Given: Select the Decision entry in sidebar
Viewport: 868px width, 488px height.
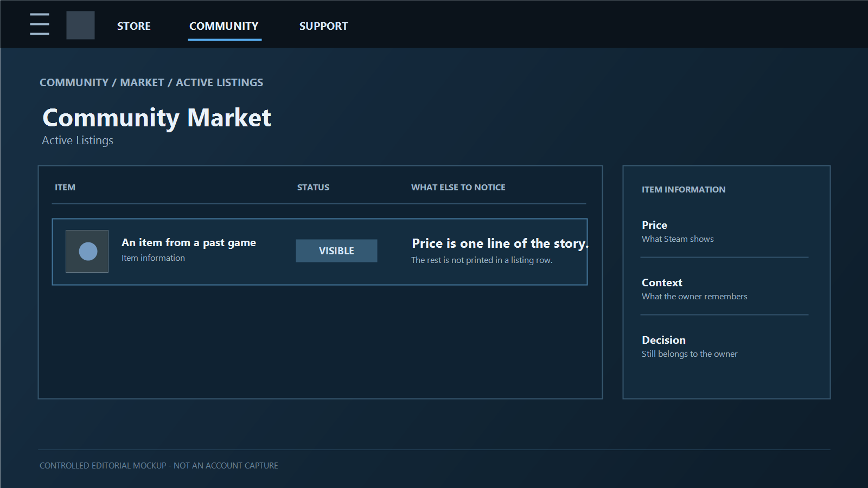Looking at the screenshot, I should pos(663,340).
